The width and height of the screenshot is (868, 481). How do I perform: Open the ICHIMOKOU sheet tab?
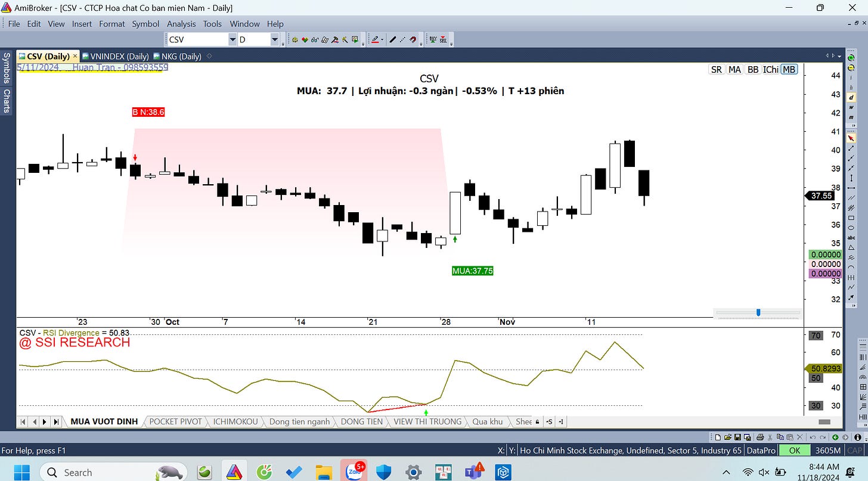click(x=235, y=421)
